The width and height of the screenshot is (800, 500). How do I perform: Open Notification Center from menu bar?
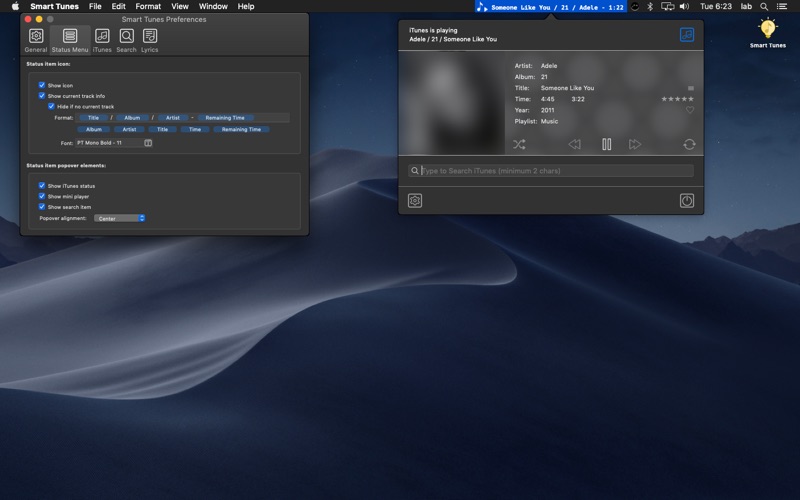782,7
